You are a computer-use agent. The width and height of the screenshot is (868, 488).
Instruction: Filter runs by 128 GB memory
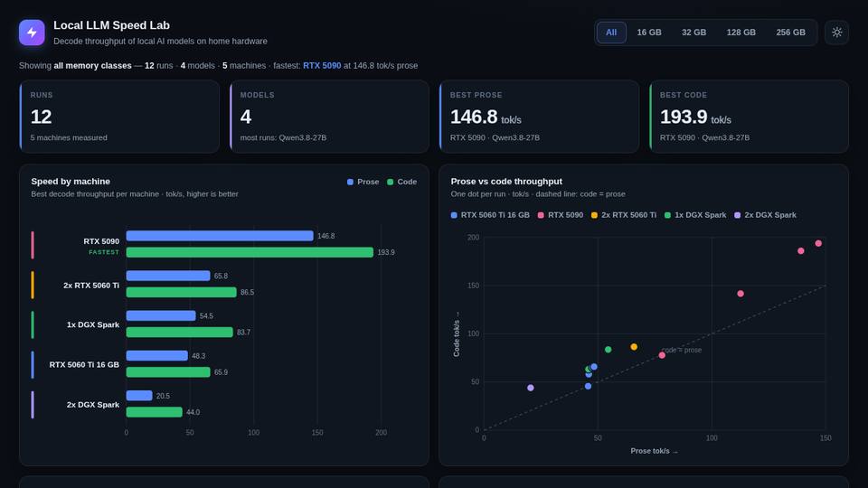[741, 33]
